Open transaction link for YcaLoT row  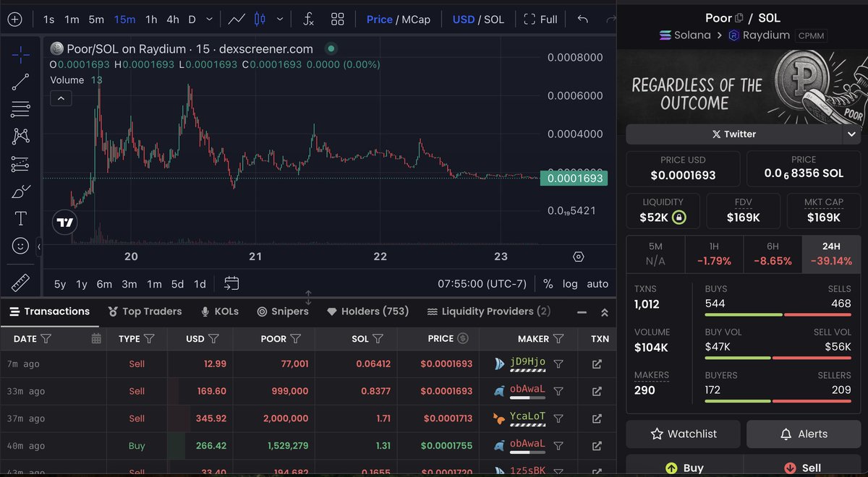pyautogui.click(x=597, y=418)
